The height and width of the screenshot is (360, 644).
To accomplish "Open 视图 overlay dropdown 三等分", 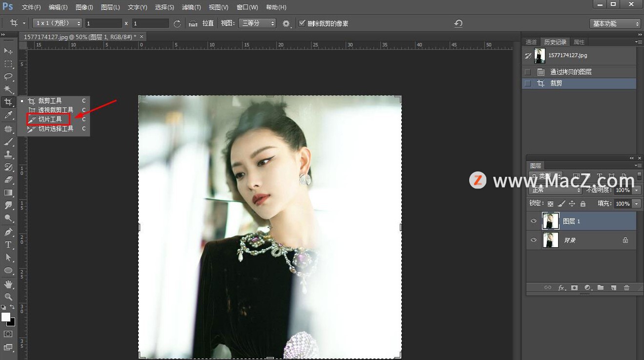I will (257, 23).
